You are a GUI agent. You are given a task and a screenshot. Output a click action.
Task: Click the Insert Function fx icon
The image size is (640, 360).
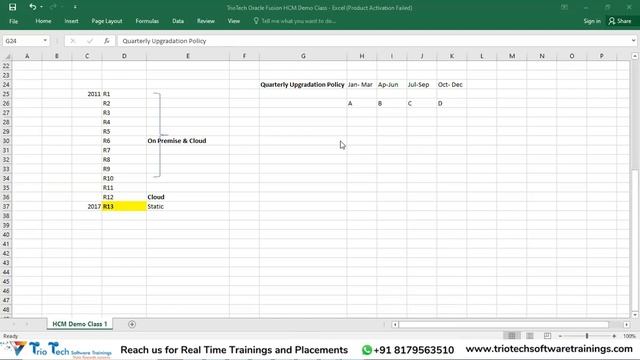[x=107, y=41]
